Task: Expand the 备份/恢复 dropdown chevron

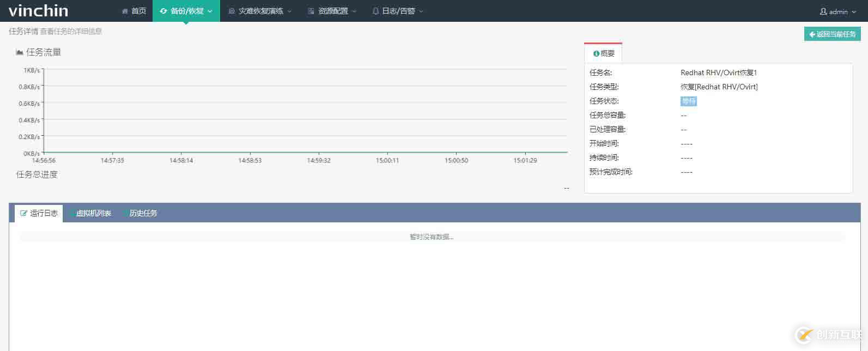Action: (x=210, y=11)
